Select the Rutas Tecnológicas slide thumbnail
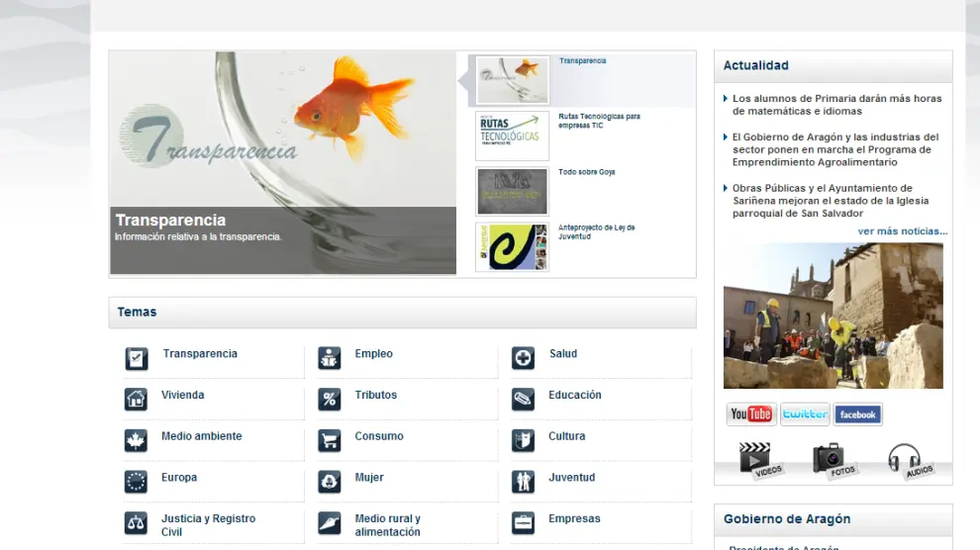 tap(512, 136)
